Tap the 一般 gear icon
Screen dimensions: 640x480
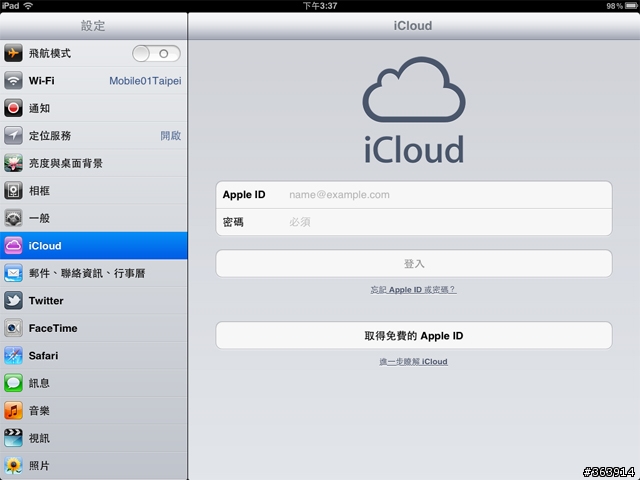coord(13,218)
